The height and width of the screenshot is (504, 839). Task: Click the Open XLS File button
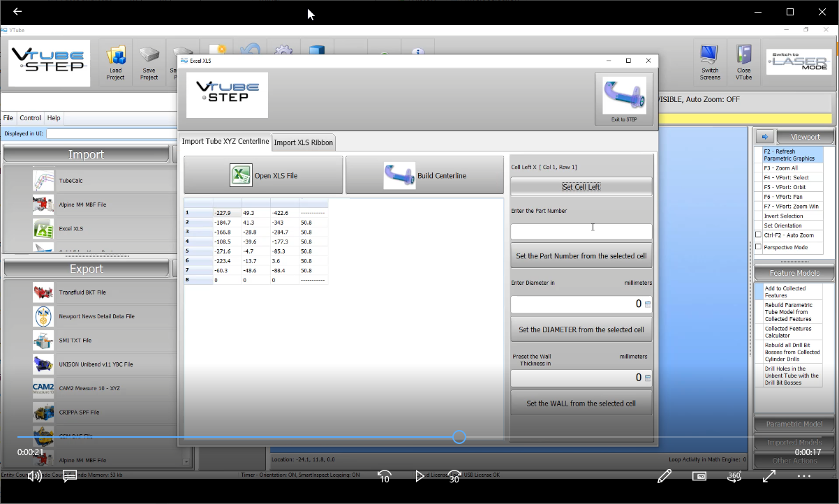tap(263, 175)
